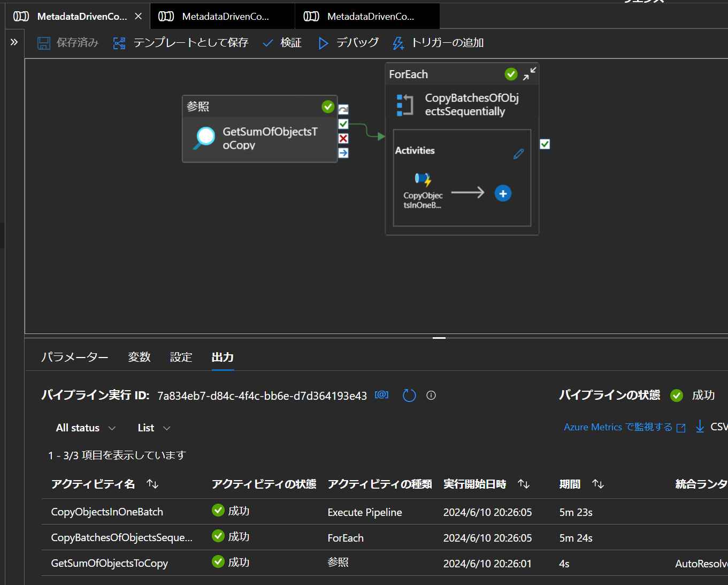This screenshot has height=585, width=728.
Task: Click Execute Pipeline type cell
Action: (x=365, y=512)
